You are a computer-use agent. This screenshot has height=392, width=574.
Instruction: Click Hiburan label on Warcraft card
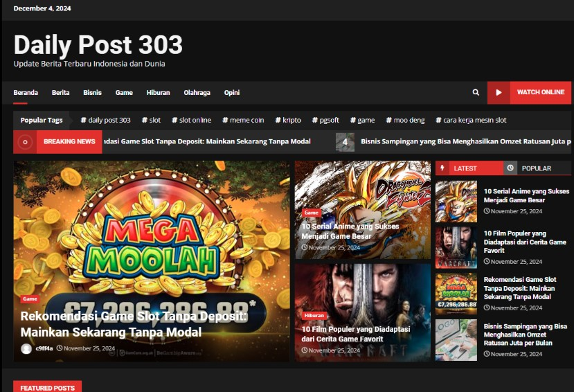pyautogui.click(x=314, y=315)
